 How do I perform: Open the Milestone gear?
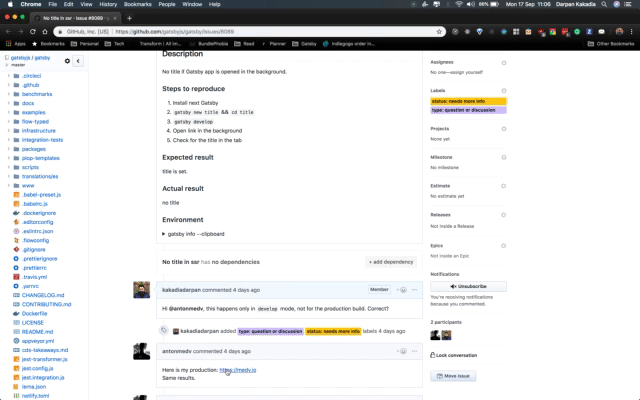(x=504, y=158)
